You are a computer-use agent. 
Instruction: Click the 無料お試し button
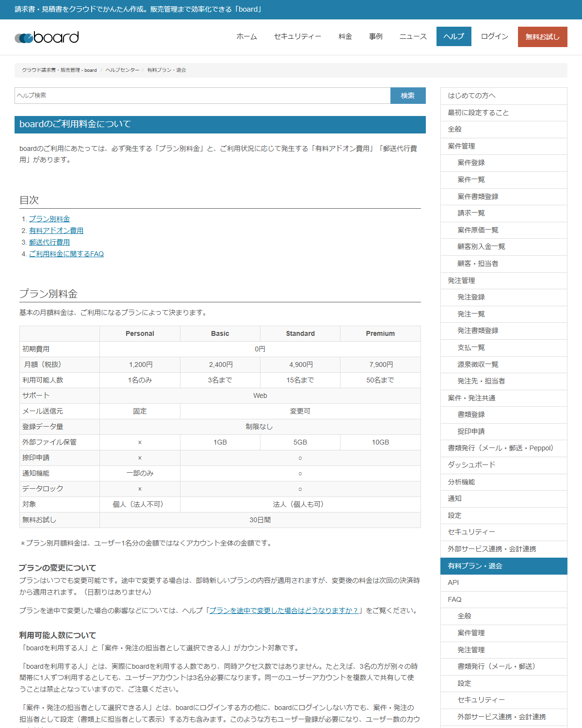542,37
